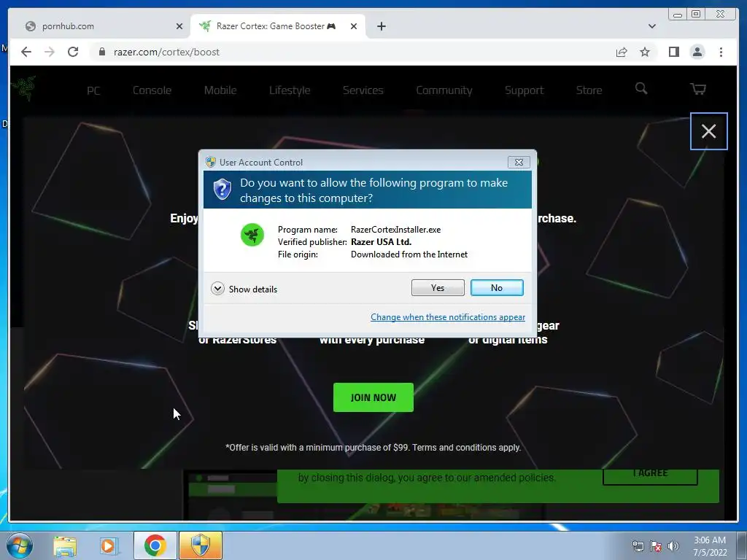Open Windows Explorer from taskbar

coord(65,545)
